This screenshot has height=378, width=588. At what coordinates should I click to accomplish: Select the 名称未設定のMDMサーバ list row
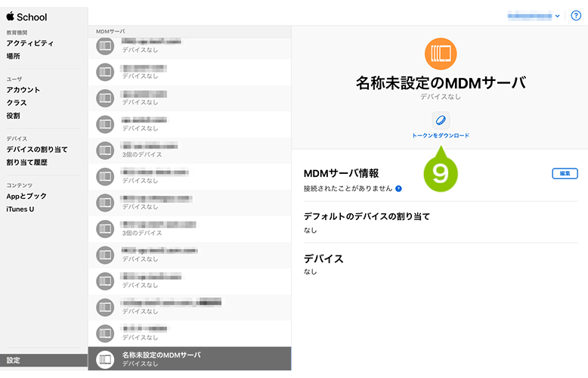[x=190, y=358]
